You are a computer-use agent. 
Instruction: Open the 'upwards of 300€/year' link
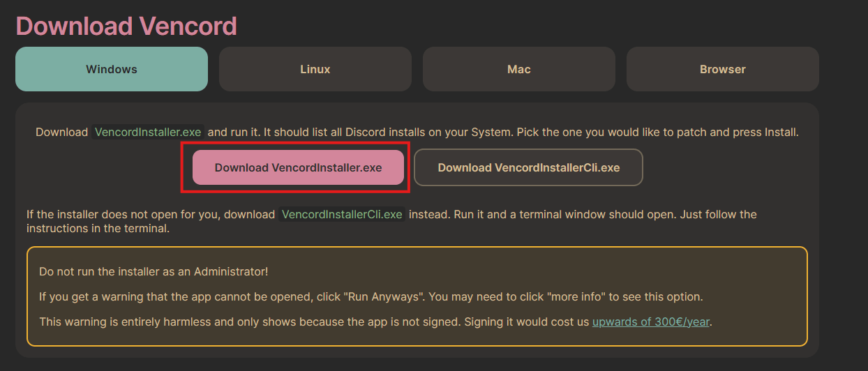click(x=652, y=321)
